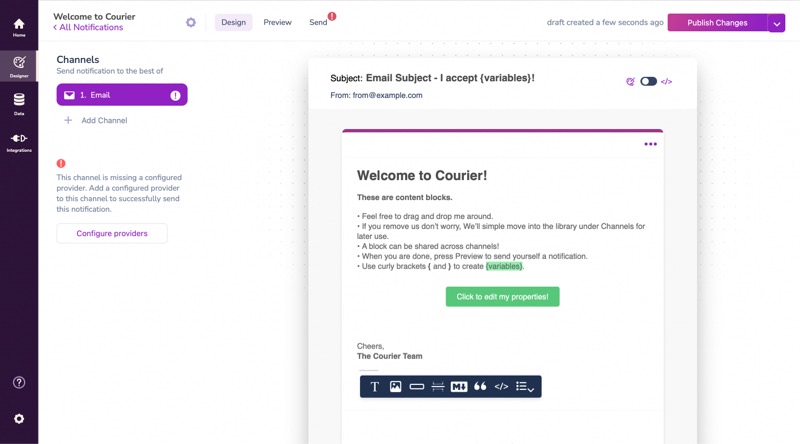Open the Data section
The height and width of the screenshot is (444, 800).
19,104
